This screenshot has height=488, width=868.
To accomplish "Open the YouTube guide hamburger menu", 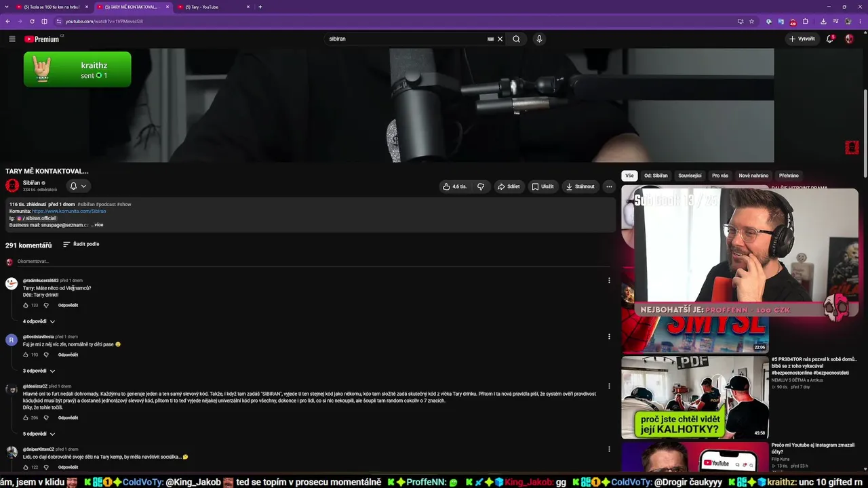I will (x=12, y=39).
